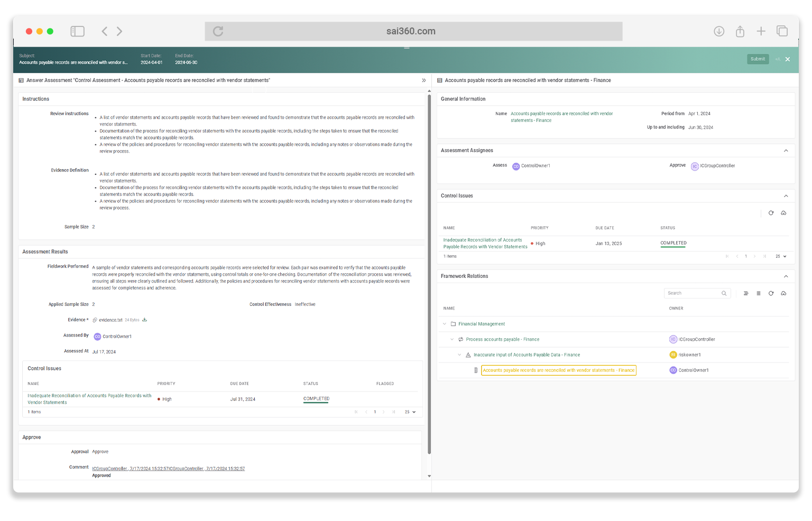Click ControlOwner1 avatar next to Assessed By
Viewport: 812px width, 521px height.
point(97,337)
